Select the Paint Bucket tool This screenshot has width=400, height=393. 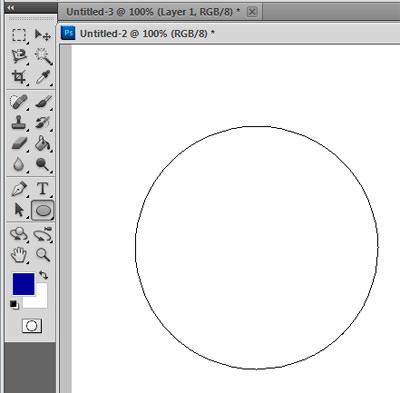tap(43, 144)
